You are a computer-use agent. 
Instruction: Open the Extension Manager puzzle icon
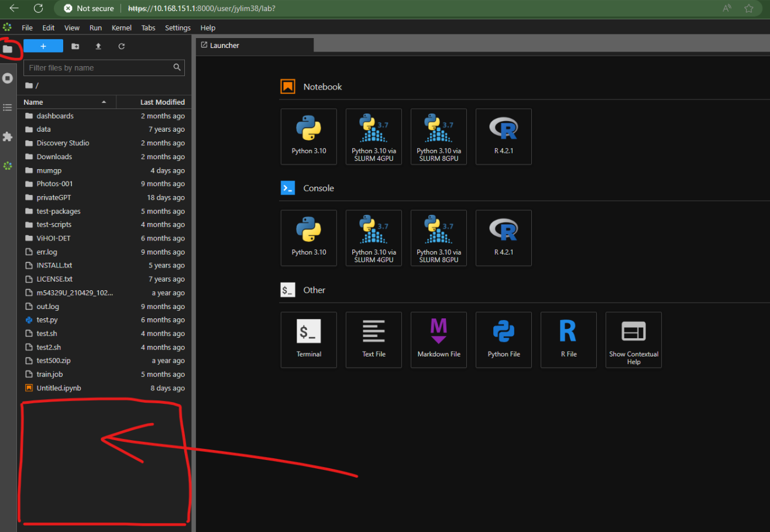click(x=8, y=136)
